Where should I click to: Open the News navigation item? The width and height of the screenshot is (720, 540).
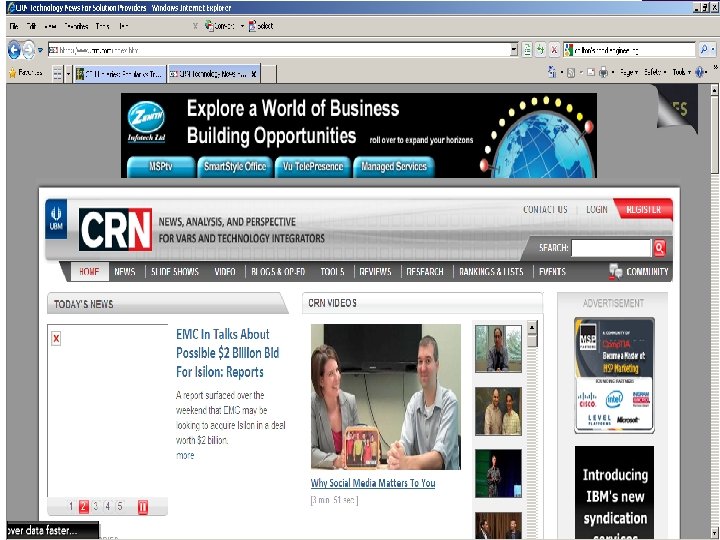click(x=124, y=272)
